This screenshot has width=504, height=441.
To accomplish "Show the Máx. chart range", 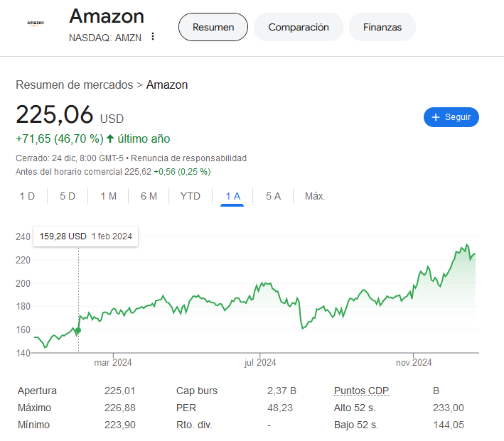I will (x=315, y=196).
